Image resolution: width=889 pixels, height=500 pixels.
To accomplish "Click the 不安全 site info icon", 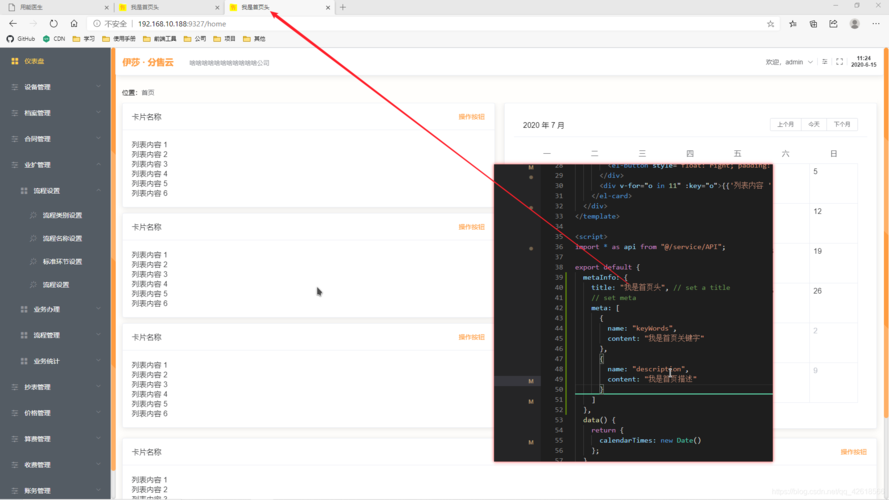I will pyautogui.click(x=97, y=24).
